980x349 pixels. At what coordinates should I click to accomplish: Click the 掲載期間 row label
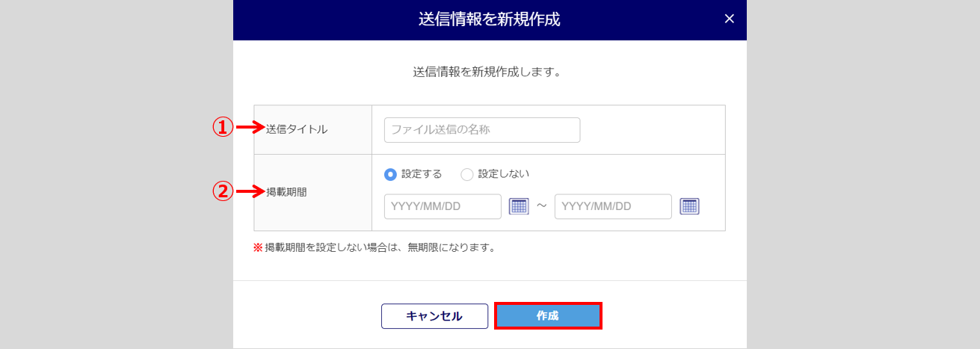pyautogui.click(x=286, y=192)
